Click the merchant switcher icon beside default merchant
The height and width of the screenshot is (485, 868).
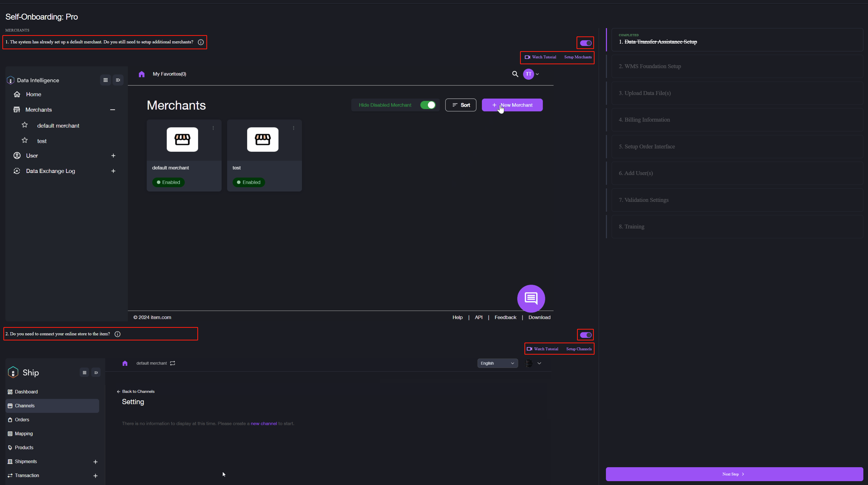tap(173, 363)
